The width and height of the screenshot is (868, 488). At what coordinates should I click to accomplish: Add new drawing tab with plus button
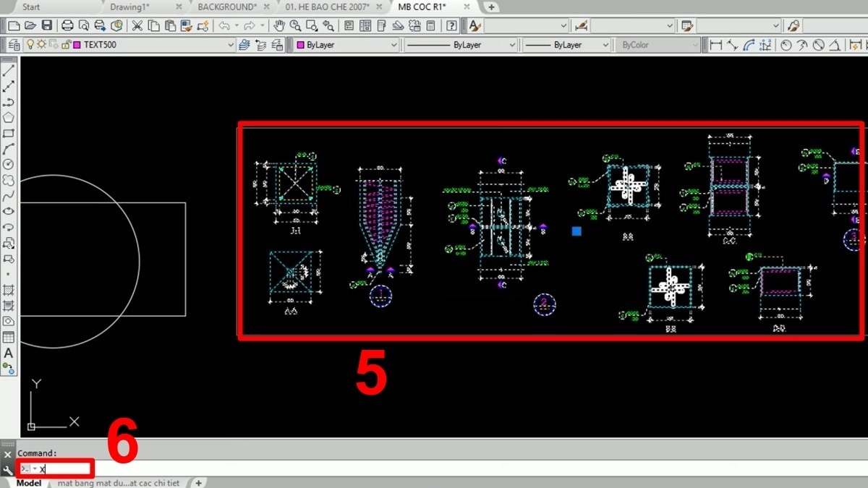(491, 7)
